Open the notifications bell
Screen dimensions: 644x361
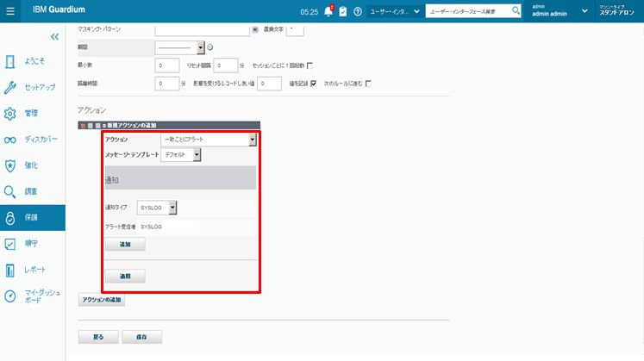click(328, 11)
